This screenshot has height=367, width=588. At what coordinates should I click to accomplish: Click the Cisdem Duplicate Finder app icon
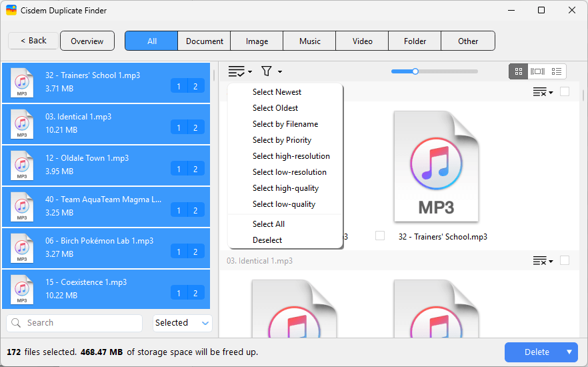[x=11, y=10]
